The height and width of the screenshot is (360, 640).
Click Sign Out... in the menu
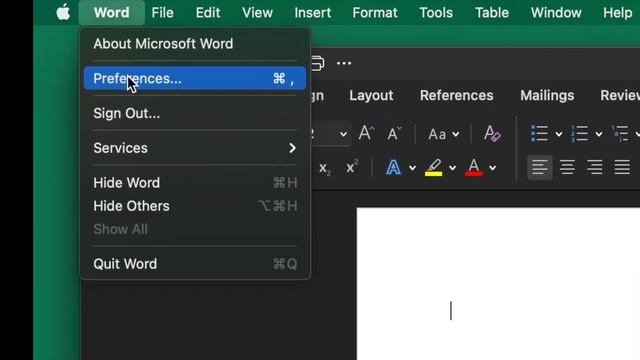point(195,113)
